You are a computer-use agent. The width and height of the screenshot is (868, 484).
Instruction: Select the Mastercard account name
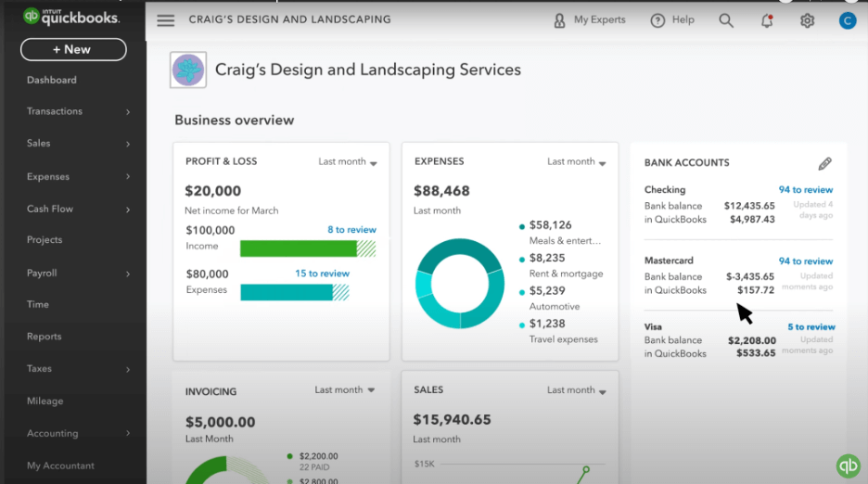click(x=669, y=261)
